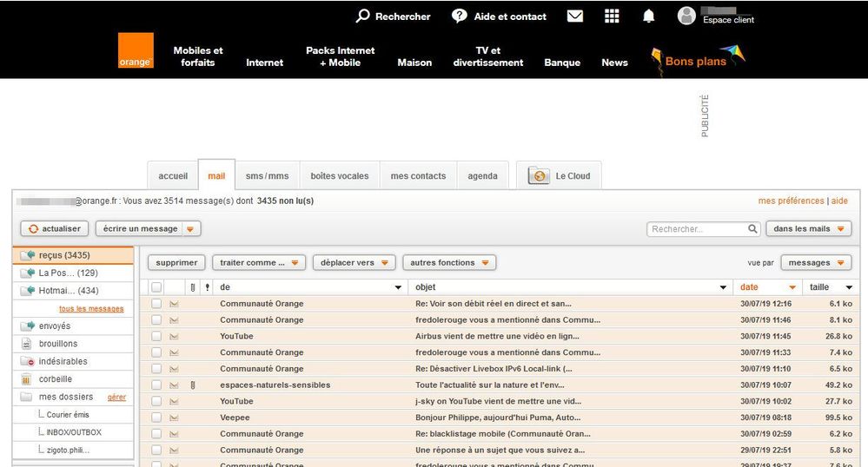Check the box for the espaces-naturels-sensibles email
The image size is (868, 467).
(x=156, y=385)
